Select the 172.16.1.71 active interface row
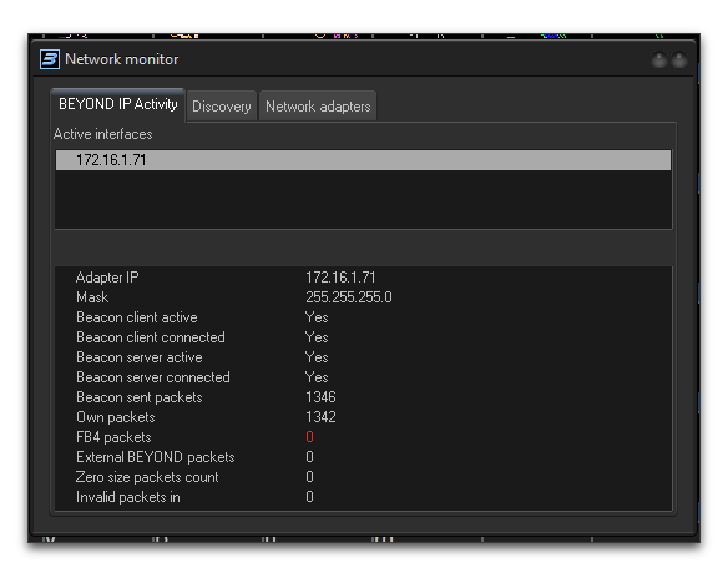 click(x=363, y=160)
